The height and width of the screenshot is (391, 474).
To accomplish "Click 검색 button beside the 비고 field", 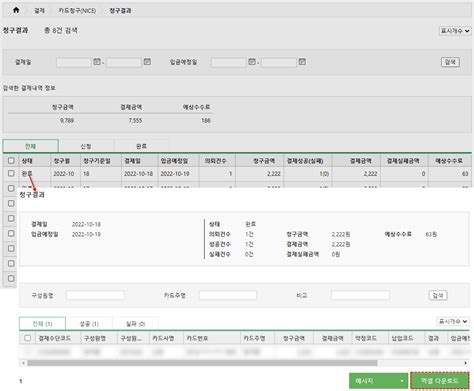I will [438, 295].
